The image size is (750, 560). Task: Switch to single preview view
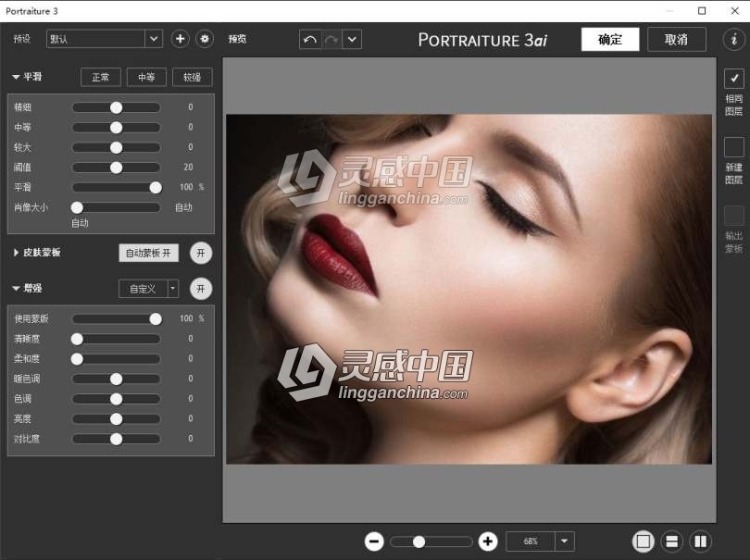pyautogui.click(x=644, y=541)
